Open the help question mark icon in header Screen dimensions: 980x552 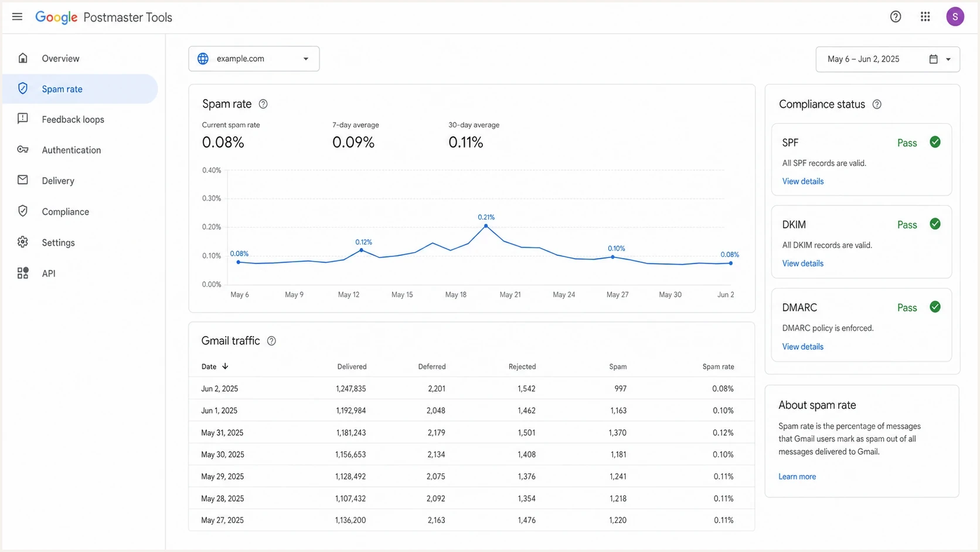coord(895,16)
